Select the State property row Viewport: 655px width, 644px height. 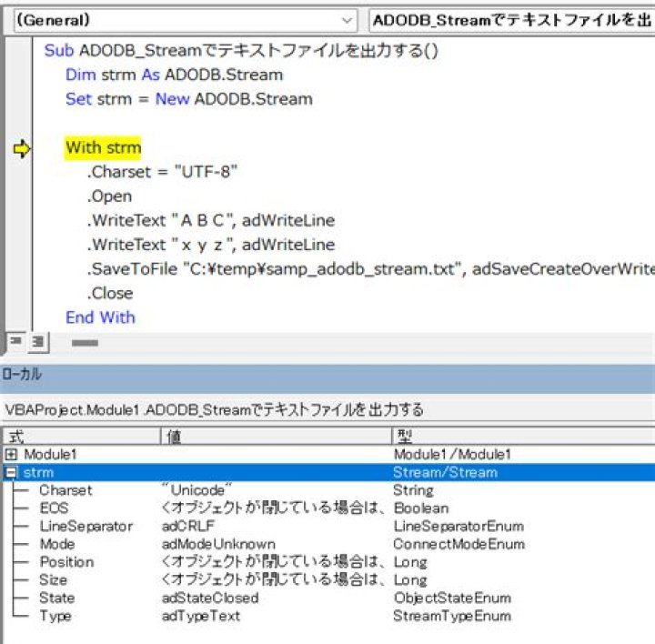point(328,598)
